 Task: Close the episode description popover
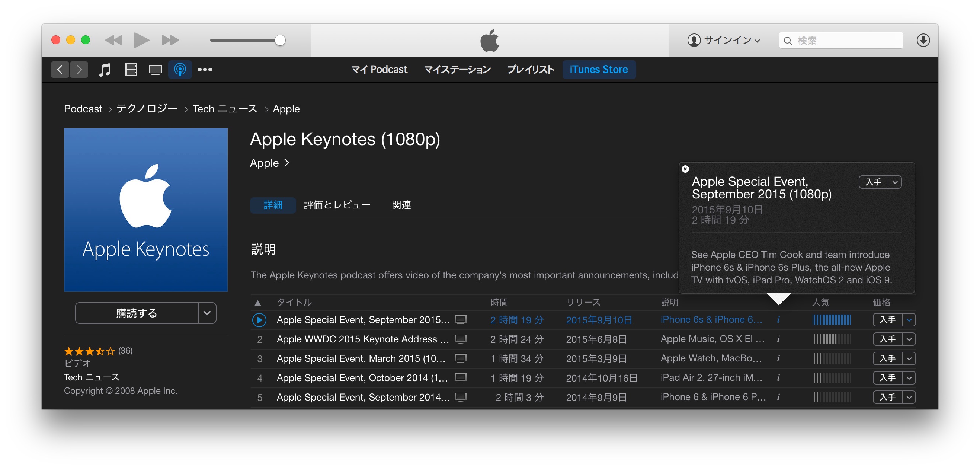point(685,169)
